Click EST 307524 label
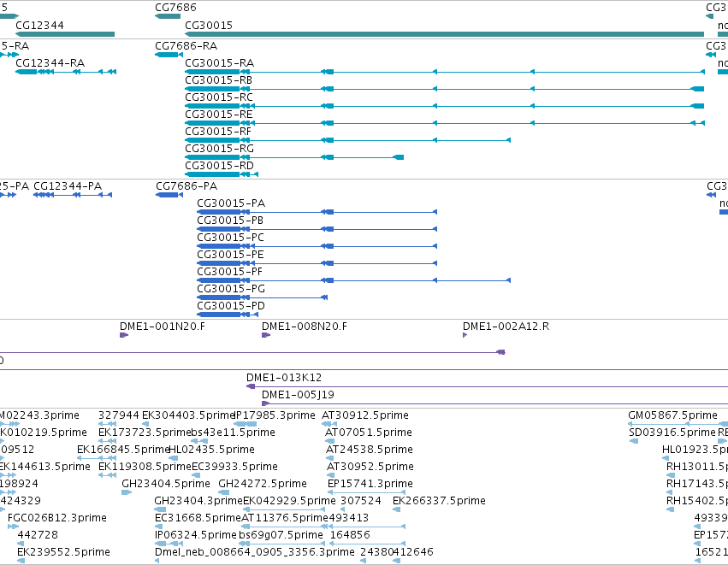 [x=361, y=501]
